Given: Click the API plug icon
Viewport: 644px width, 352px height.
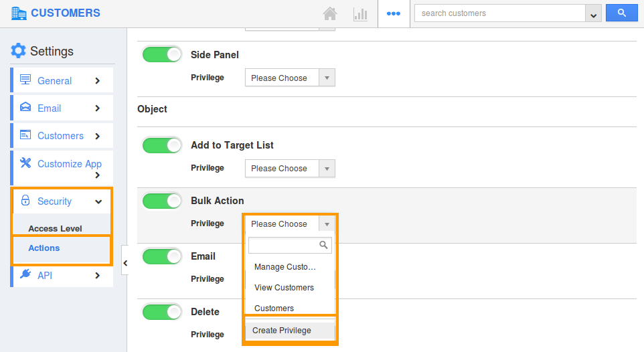Looking at the screenshot, I should click(25, 274).
